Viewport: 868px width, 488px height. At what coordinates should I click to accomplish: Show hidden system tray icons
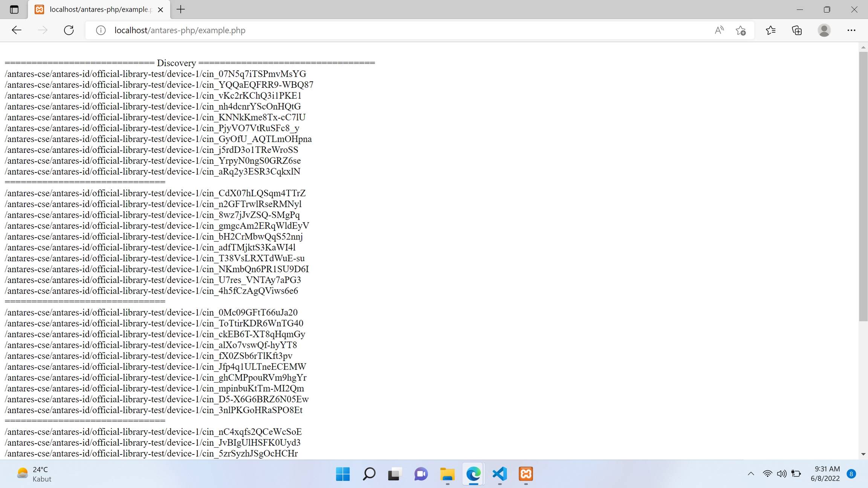[x=750, y=474]
